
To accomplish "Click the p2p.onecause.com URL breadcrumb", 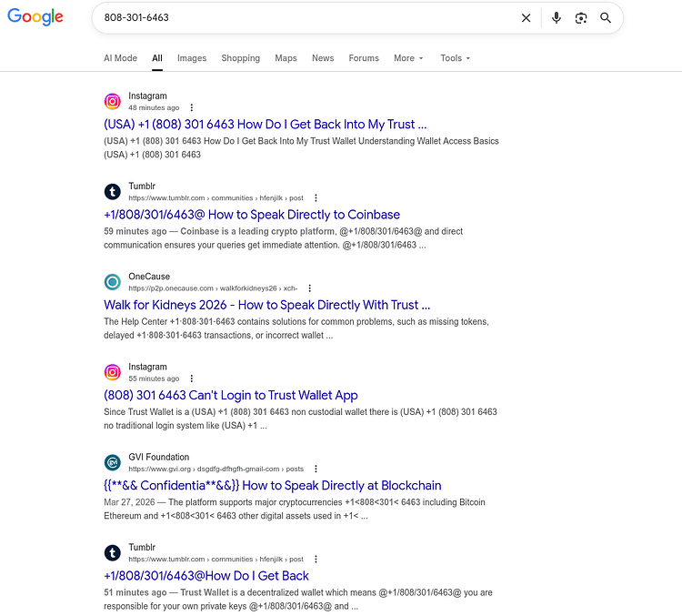I will pyautogui.click(x=213, y=288).
